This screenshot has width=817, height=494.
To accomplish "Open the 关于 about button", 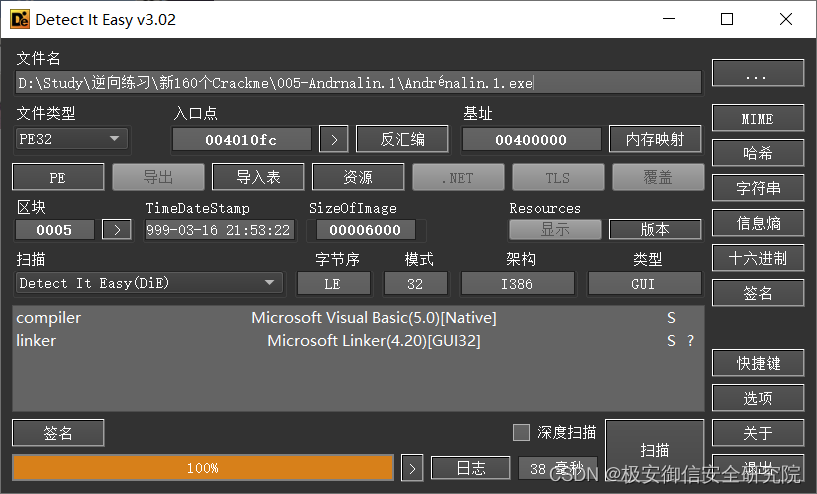I will 758,433.
